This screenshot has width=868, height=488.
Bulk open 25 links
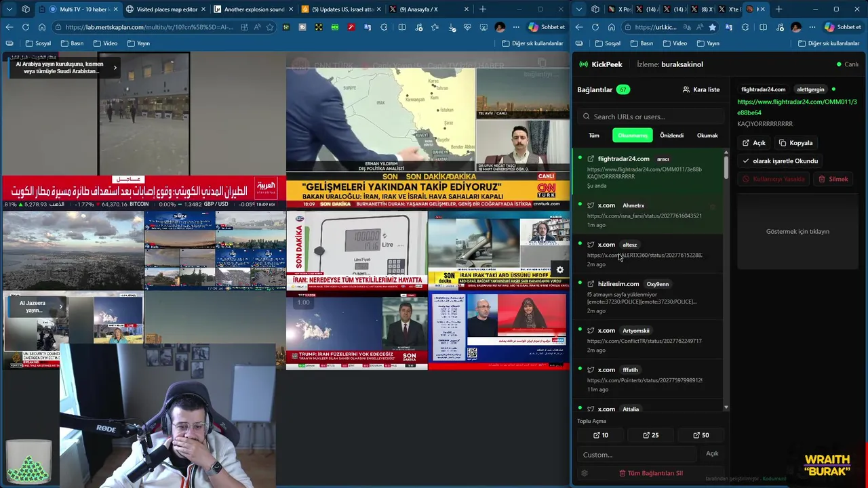pyautogui.click(x=651, y=435)
